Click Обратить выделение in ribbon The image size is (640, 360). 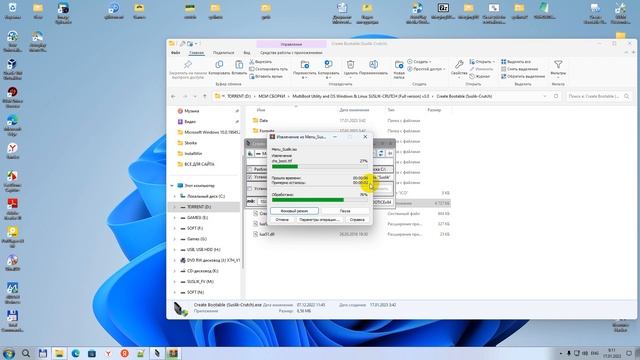523,76
